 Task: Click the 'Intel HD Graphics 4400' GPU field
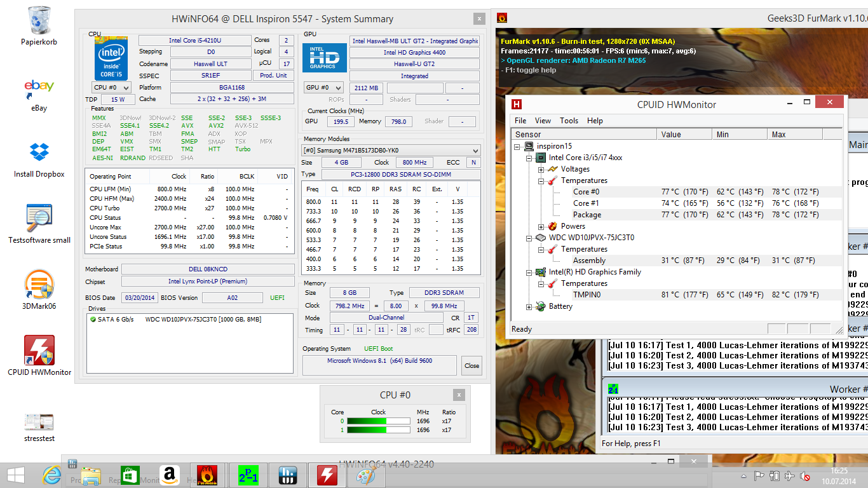click(415, 52)
